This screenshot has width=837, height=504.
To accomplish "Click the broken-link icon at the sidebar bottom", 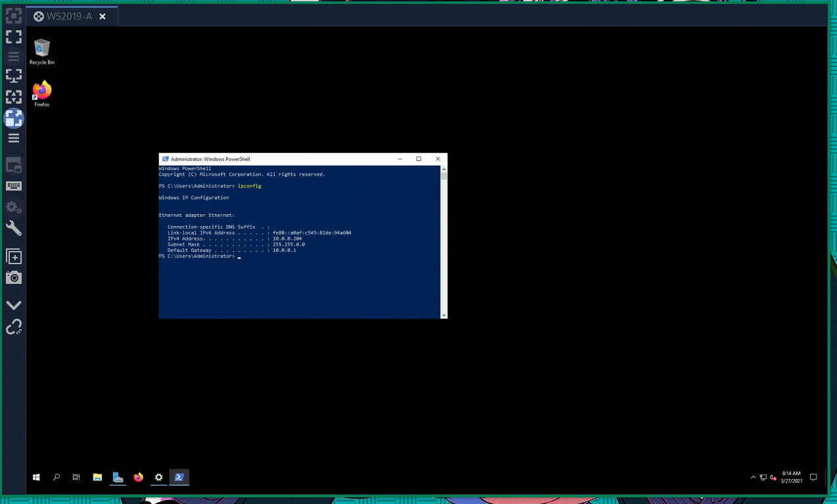I will click(14, 327).
